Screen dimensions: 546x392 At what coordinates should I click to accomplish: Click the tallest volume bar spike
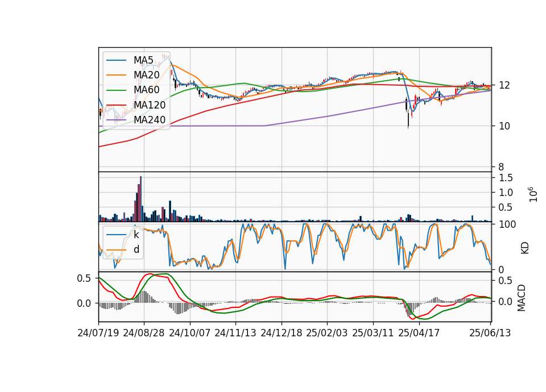coord(140,199)
